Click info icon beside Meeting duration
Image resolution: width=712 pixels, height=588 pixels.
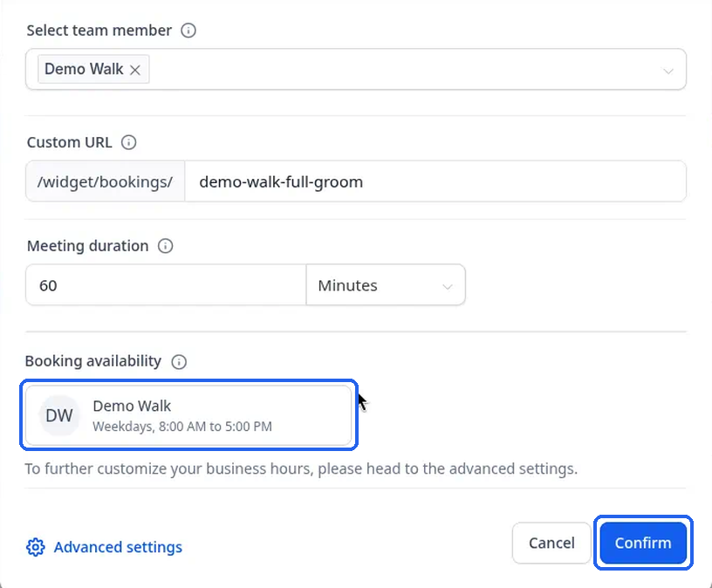coord(165,246)
